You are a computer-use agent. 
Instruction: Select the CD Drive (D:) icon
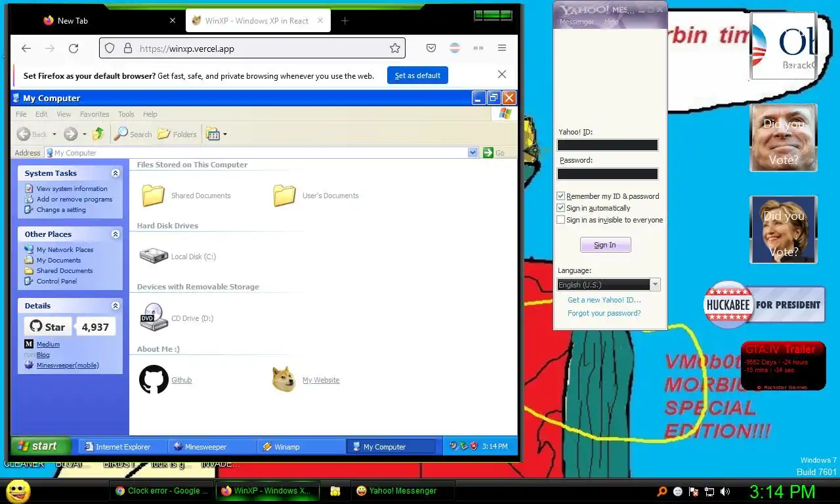pos(154,318)
